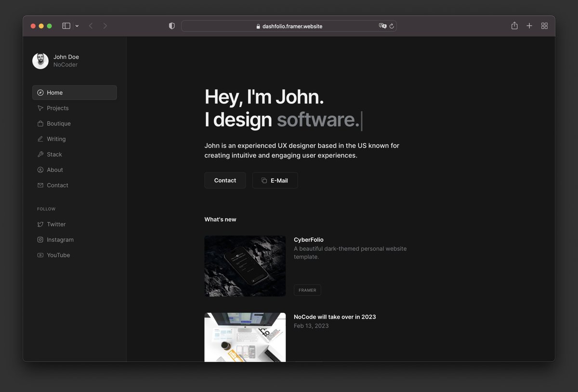Screen dimensions: 578x392
Task: Click the 'John is an experienced UX designer' paragraph
Action: (302, 150)
